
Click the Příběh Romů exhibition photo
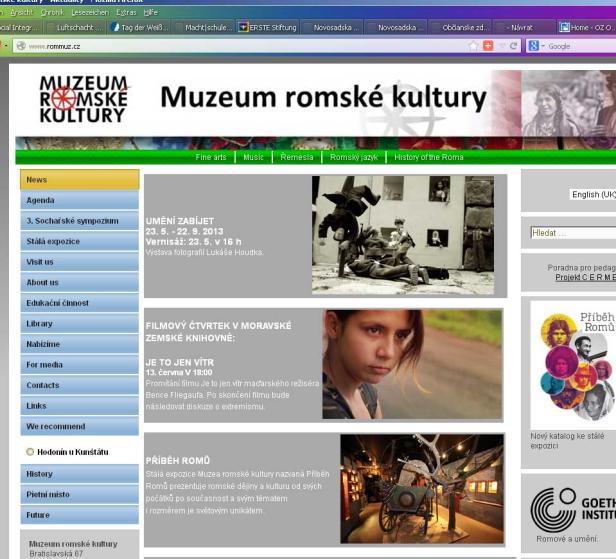pyautogui.click(x=422, y=489)
